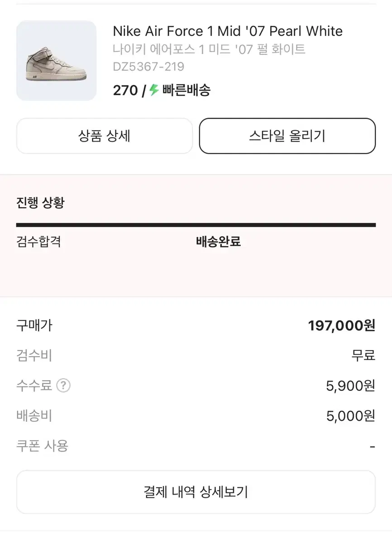Tap the 197,000원 purchase price

(342, 325)
